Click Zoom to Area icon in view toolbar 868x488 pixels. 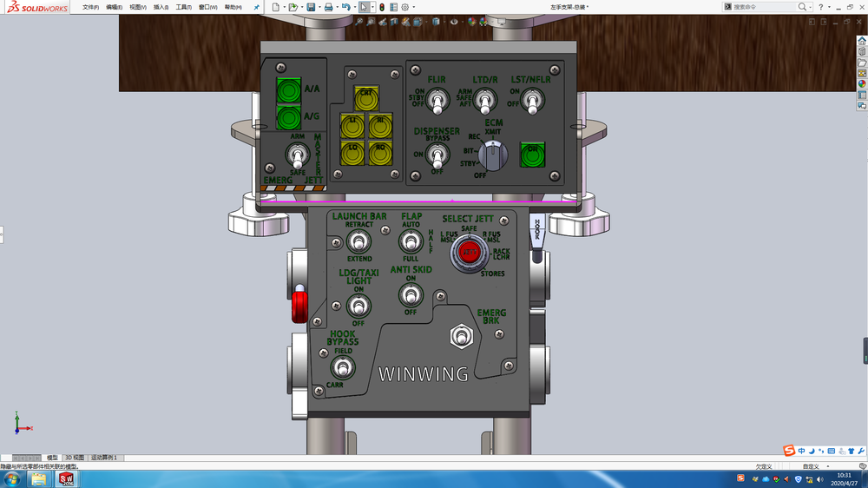(x=371, y=22)
